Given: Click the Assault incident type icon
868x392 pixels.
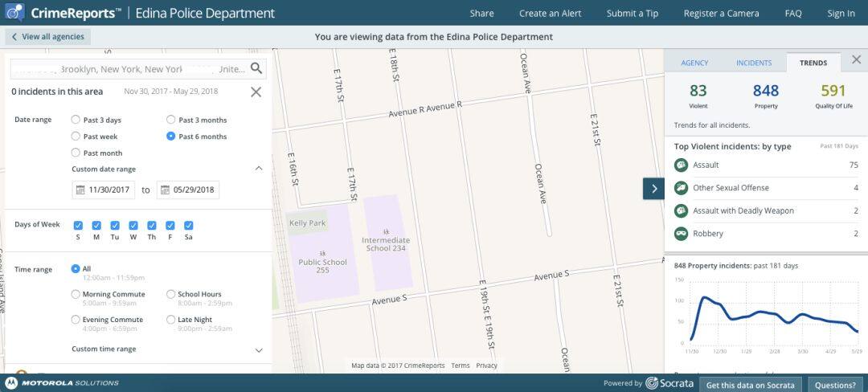Looking at the screenshot, I should (x=681, y=165).
